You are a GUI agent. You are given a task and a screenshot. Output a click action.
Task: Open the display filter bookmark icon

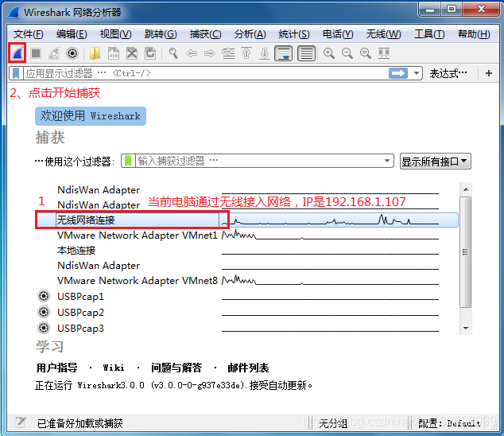pyautogui.click(x=16, y=73)
